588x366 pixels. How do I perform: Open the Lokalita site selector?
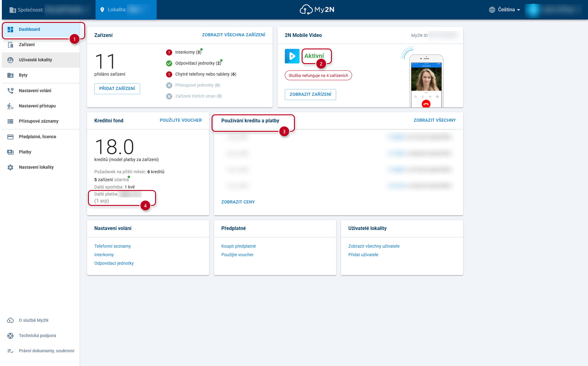pyautogui.click(x=126, y=10)
